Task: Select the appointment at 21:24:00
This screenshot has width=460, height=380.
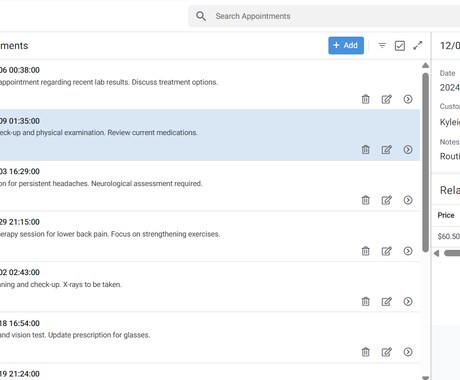Action: pos(210,372)
